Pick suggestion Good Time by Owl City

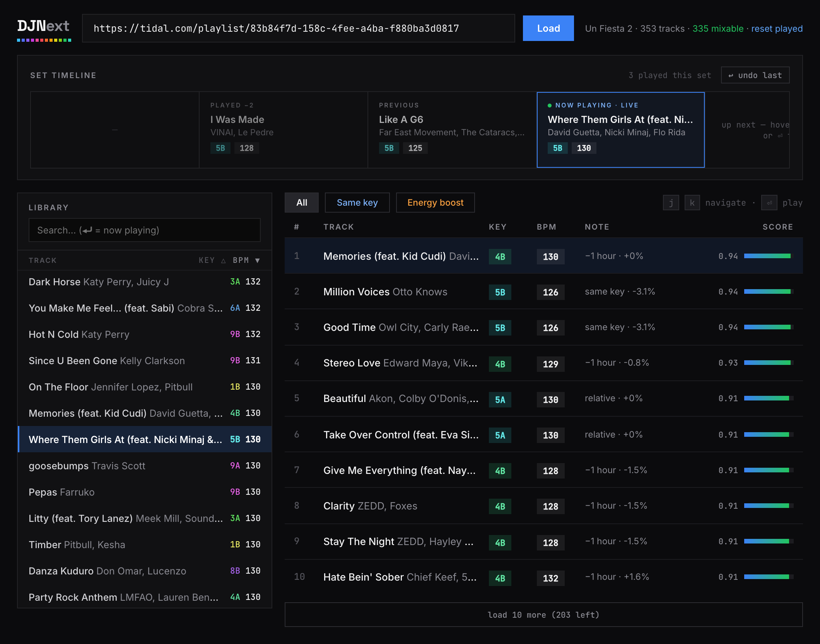pyautogui.click(x=543, y=327)
